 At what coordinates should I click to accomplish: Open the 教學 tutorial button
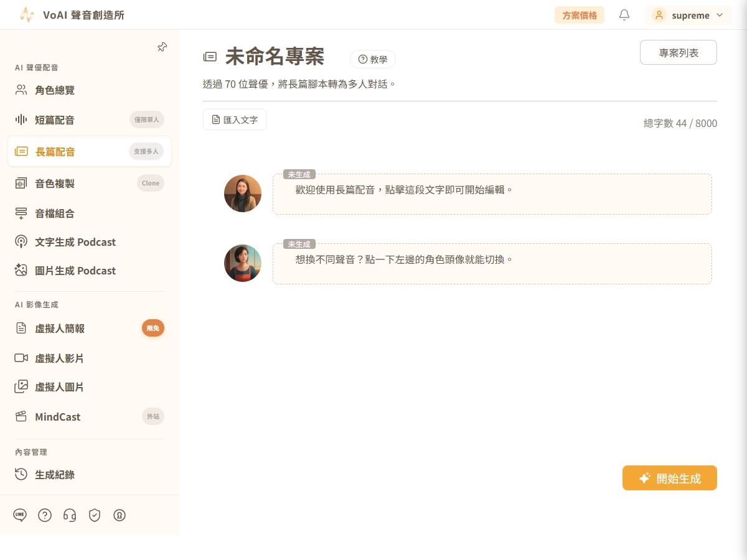[373, 59]
